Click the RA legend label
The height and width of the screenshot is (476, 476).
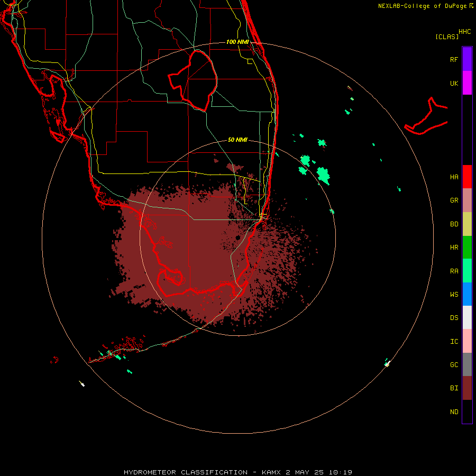[x=454, y=271]
